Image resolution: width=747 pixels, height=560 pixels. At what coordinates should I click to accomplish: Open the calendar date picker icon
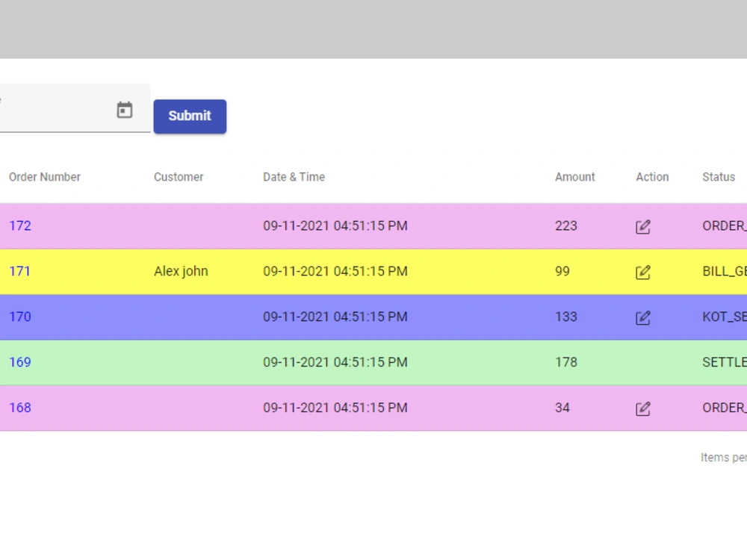point(124,110)
